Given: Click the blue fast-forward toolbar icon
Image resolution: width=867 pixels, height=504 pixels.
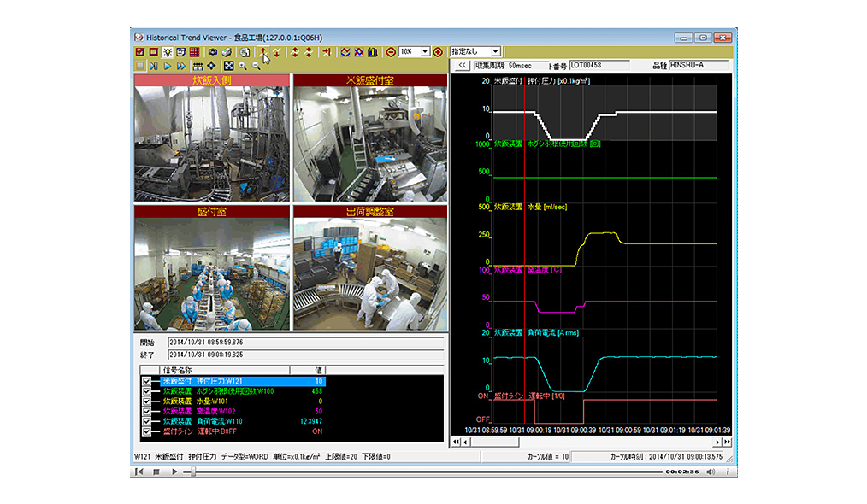Looking at the screenshot, I should pos(181,66).
